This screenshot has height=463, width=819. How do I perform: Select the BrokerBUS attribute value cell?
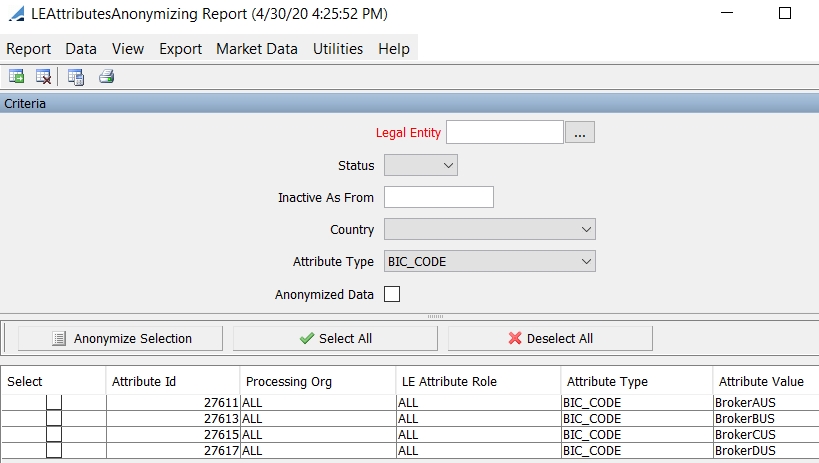coord(766,419)
